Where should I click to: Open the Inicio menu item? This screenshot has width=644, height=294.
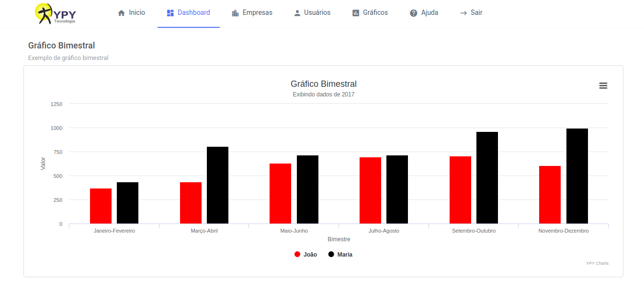pos(131,13)
